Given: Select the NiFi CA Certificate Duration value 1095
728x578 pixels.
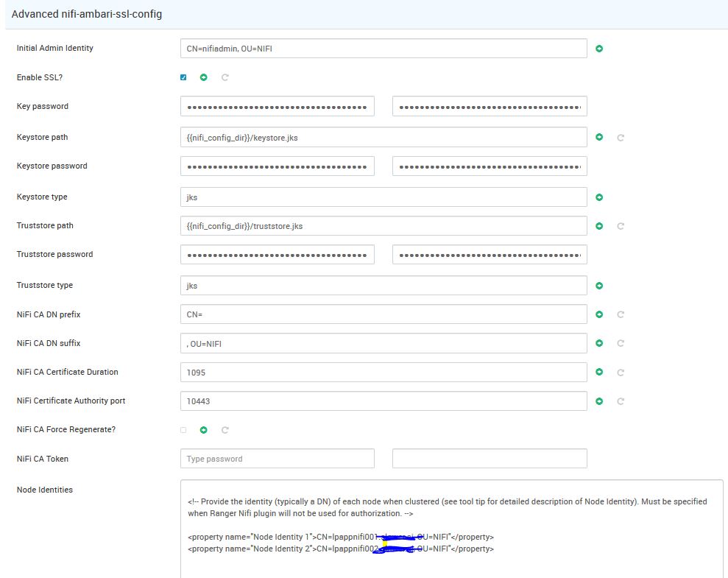Looking at the screenshot, I should click(383, 372).
